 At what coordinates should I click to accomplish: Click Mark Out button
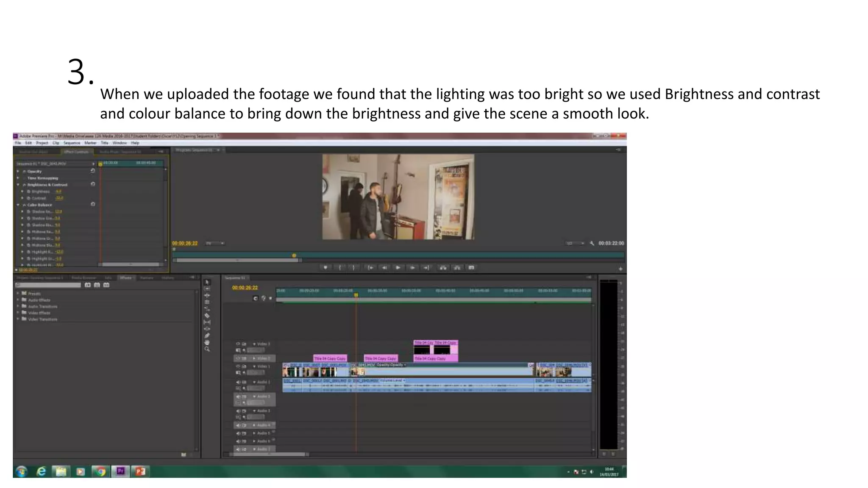point(353,268)
